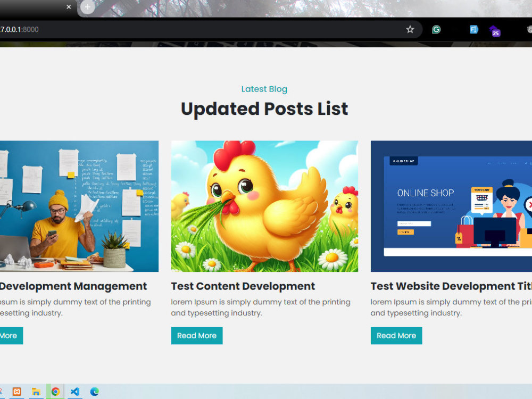Image resolution: width=532 pixels, height=399 pixels.
Task: Click Read More under Test Website Development Title
Action: point(396,336)
